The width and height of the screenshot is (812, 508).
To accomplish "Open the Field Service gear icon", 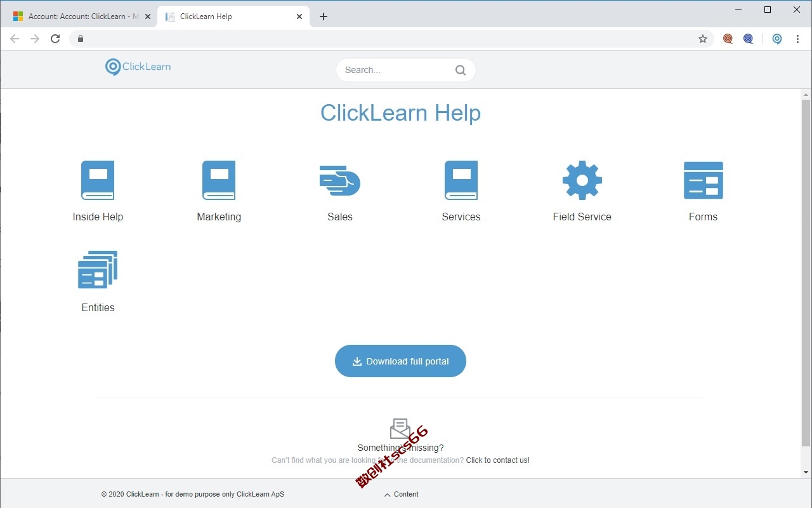I will (x=582, y=180).
